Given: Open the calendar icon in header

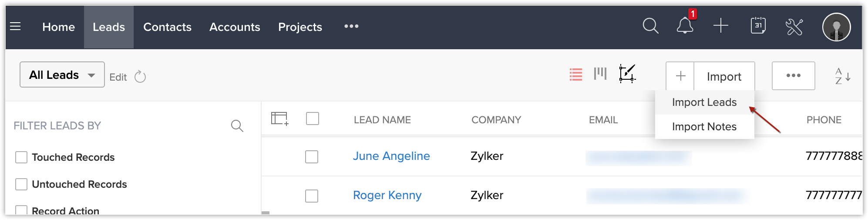Looking at the screenshot, I should click(x=758, y=26).
